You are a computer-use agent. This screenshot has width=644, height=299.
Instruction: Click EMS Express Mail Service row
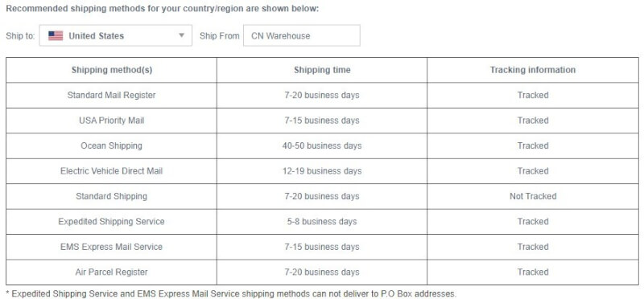(x=322, y=247)
